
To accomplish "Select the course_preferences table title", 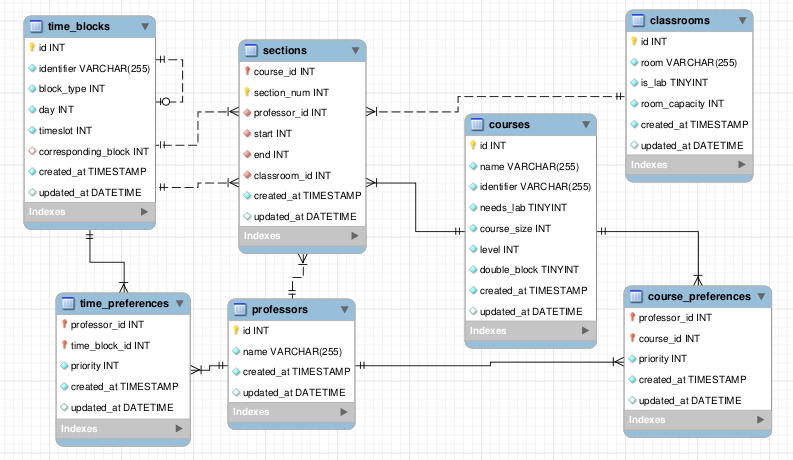I will 699,296.
